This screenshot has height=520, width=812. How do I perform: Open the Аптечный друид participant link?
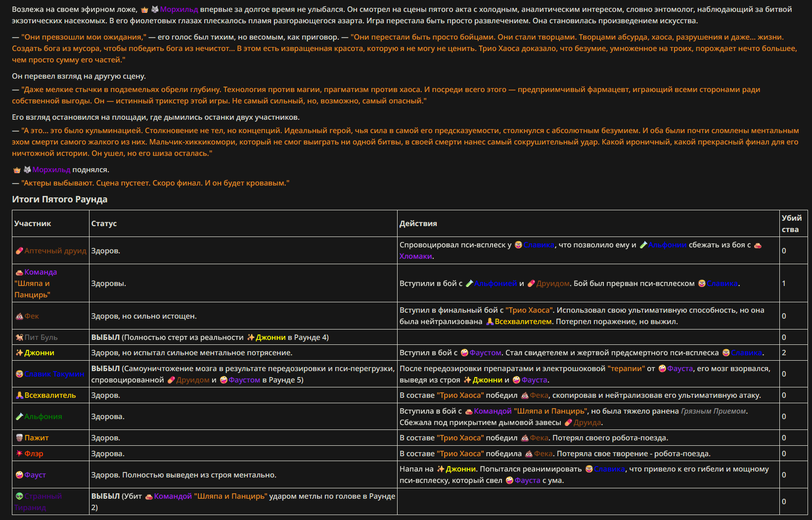pos(55,251)
